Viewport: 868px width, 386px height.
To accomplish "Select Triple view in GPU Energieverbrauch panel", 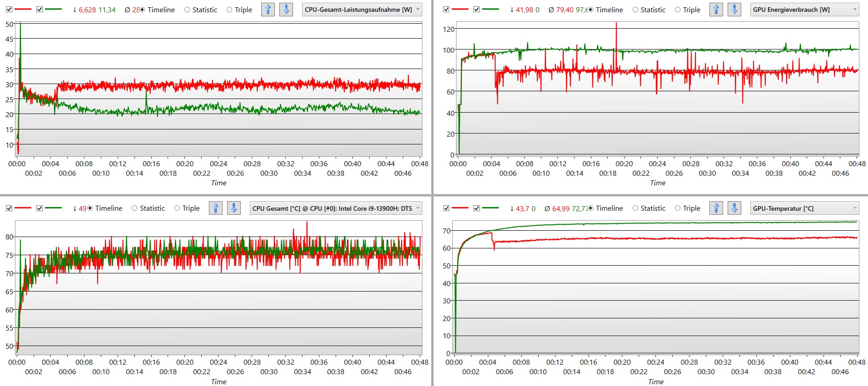I will click(678, 10).
